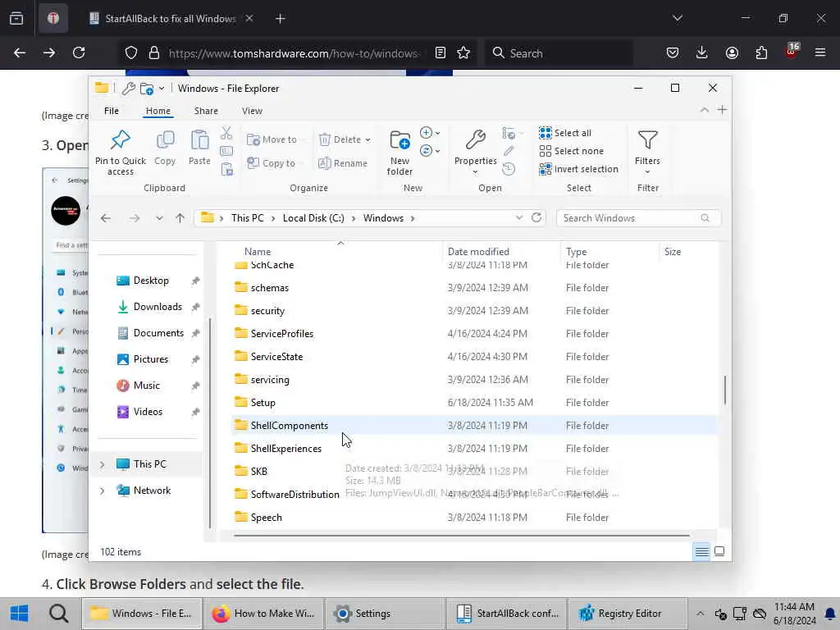
Task: Click the History icon in Open group
Action: [509, 169]
